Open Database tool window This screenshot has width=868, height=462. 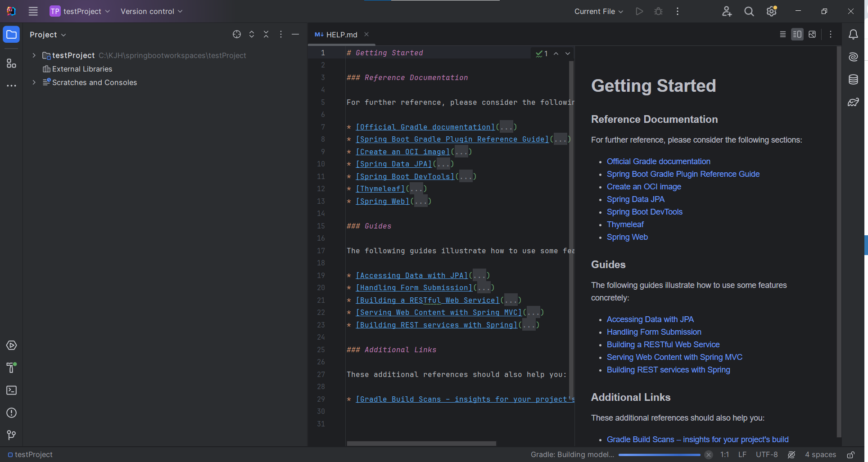tap(853, 80)
